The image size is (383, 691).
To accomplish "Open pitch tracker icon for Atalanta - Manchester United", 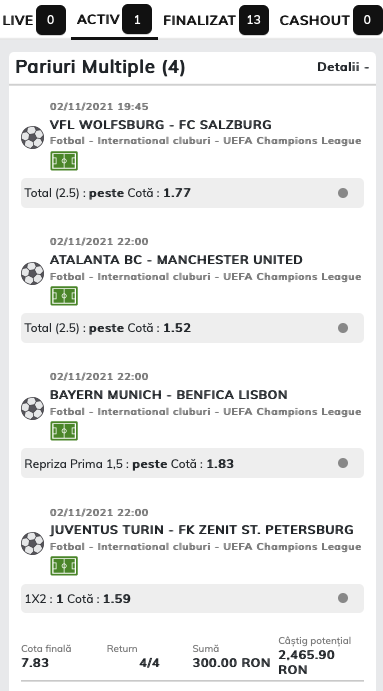I will [x=64, y=296].
